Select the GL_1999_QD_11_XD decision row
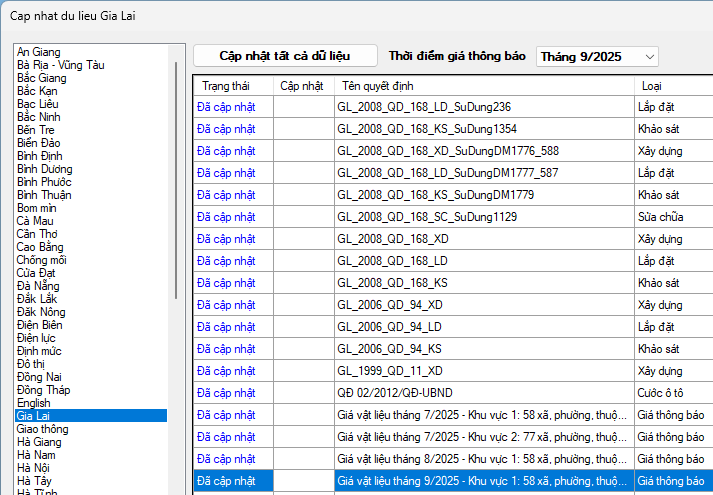 pos(483,371)
